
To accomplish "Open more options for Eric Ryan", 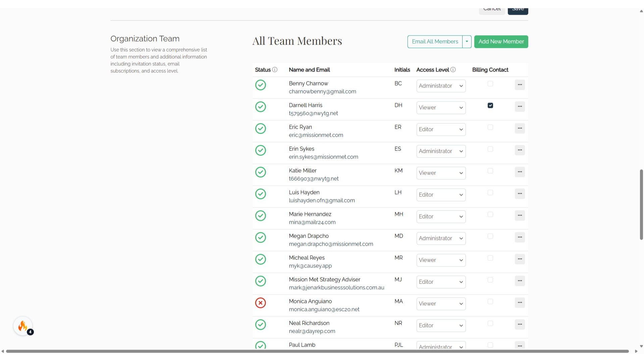I will (x=520, y=128).
